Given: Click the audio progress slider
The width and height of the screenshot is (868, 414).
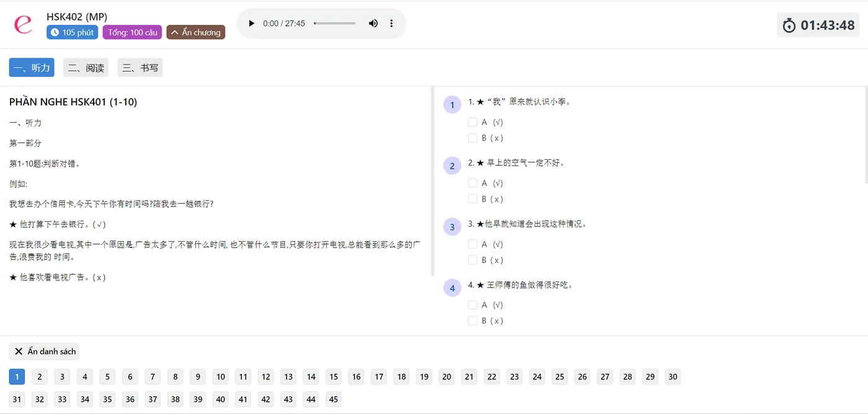Looking at the screenshot, I should tap(335, 24).
